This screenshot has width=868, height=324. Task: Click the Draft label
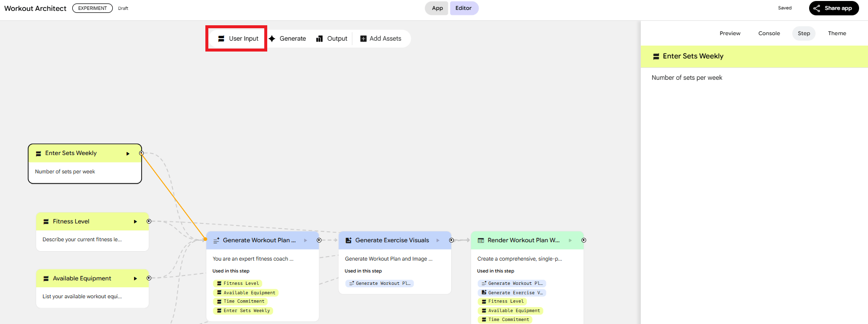click(123, 8)
